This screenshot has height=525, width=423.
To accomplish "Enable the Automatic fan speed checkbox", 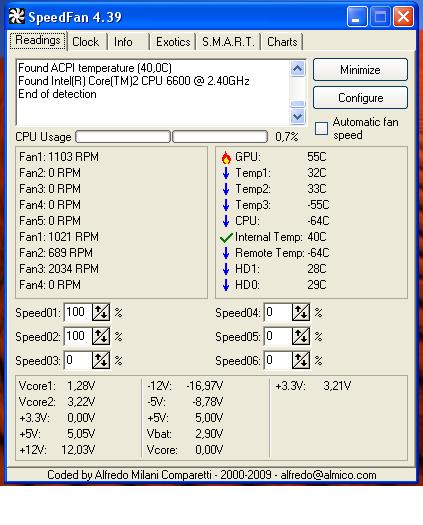I will (x=321, y=129).
